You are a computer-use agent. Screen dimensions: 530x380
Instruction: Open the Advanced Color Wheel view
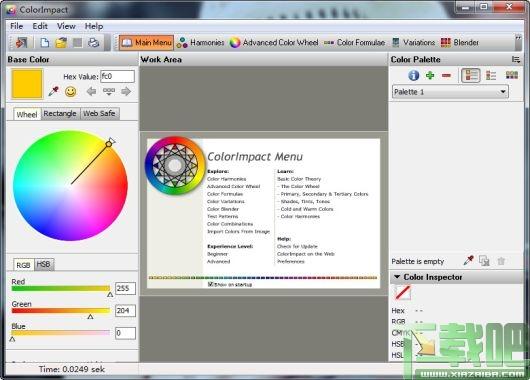pos(274,43)
